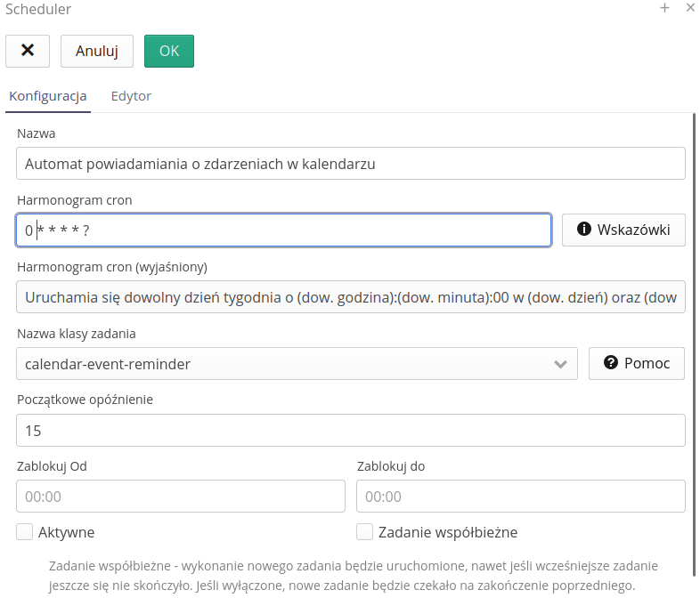700x598 pixels.
Task: Click question mark icon on Pomoc
Action: [x=611, y=363]
